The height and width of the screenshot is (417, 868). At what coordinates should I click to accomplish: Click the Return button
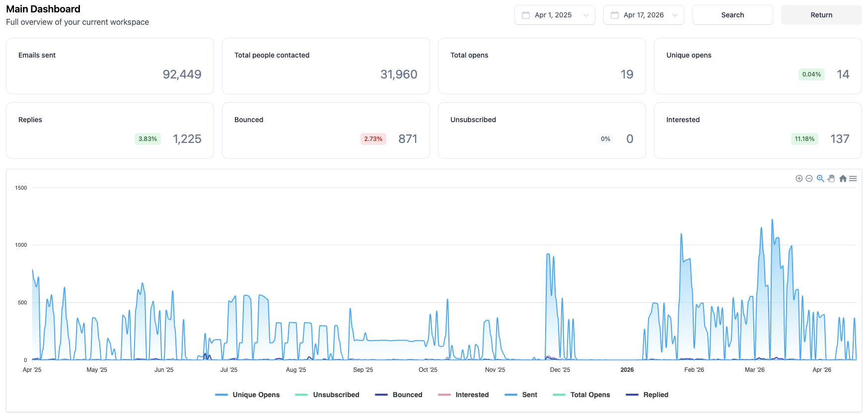(x=821, y=15)
